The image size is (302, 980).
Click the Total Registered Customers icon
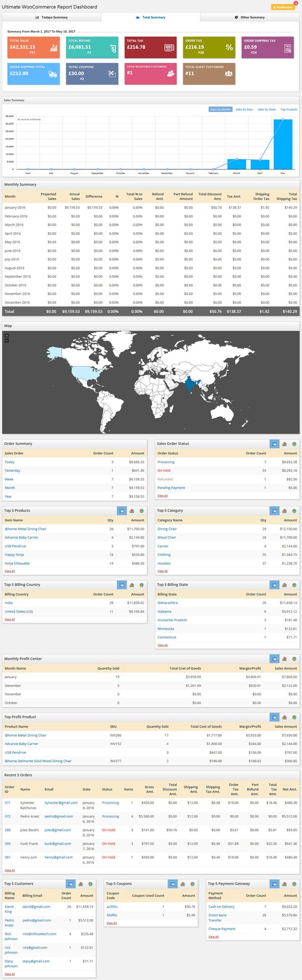[171, 74]
